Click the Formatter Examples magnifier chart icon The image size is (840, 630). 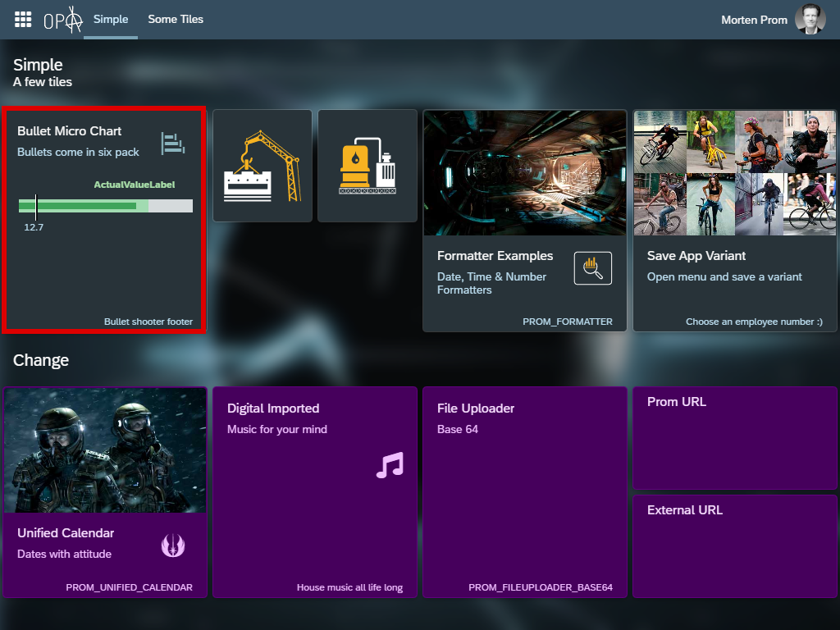[592, 268]
